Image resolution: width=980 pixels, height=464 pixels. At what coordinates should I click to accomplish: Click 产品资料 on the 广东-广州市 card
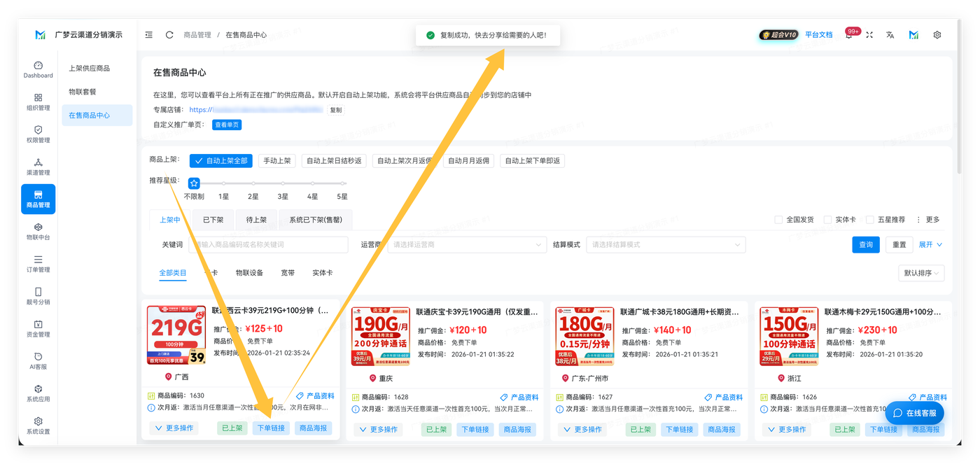724,398
